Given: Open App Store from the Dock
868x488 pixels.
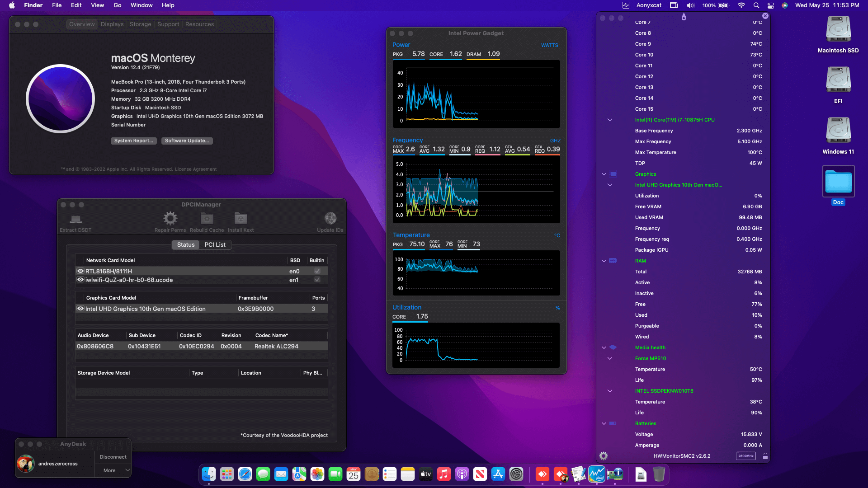Looking at the screenshot, I should 498,474.
